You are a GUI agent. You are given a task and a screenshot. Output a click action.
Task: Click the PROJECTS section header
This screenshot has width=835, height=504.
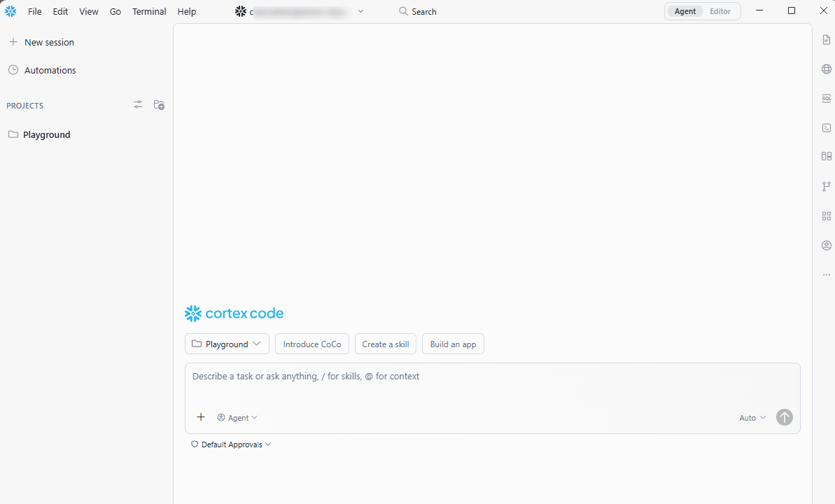[25, 106]
